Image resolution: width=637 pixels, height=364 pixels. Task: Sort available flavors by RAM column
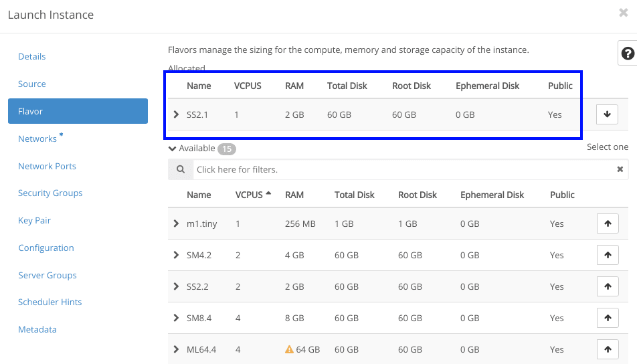(x=294, y=195)
